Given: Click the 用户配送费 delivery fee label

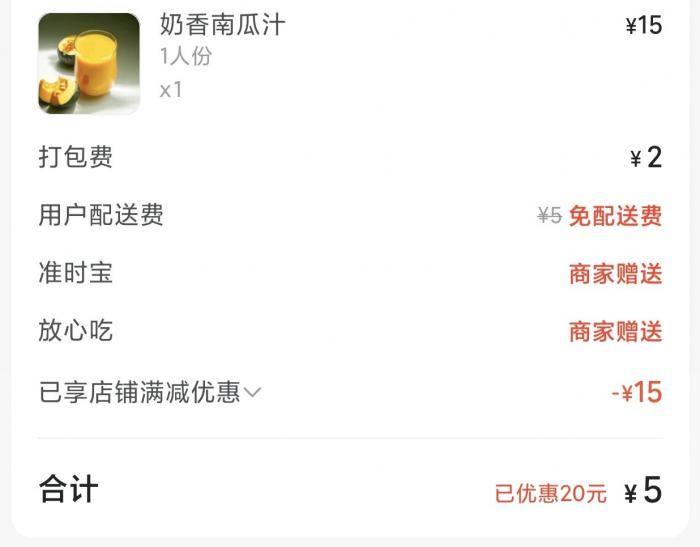Looking at the screenshot, I should coord(101,215).
